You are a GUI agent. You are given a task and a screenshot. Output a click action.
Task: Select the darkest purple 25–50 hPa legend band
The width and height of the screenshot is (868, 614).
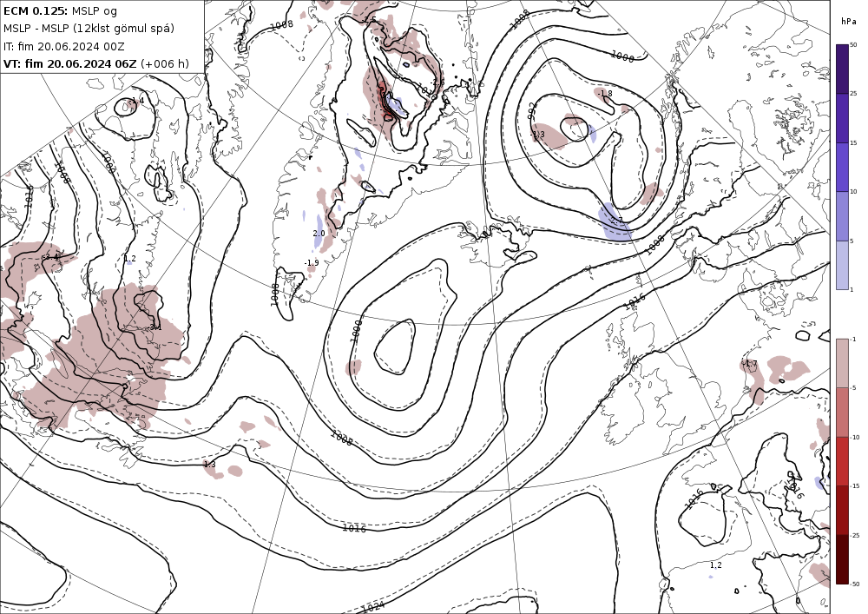pos(842,69)
